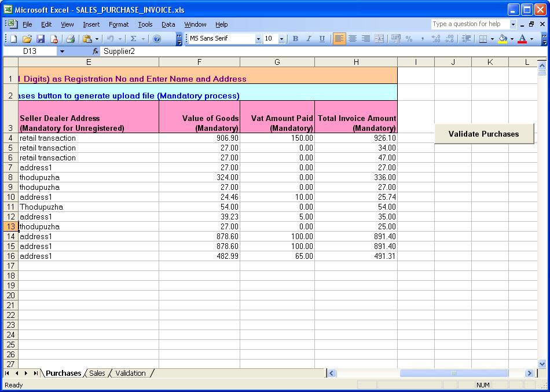
Task: Toggle Italic formatting
Action: (x=309, y=39)
